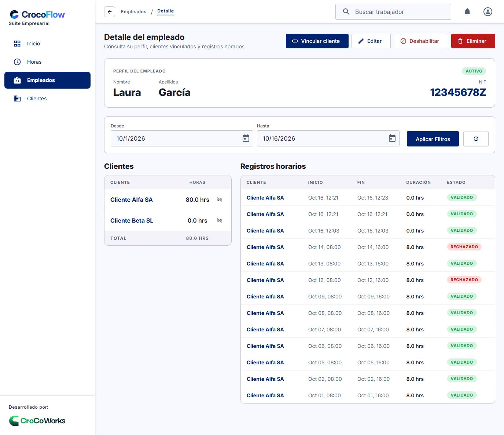Click the Hasta date field 10/16/2026
Viewport: 504px width, 435px height.
coord(328,138)
